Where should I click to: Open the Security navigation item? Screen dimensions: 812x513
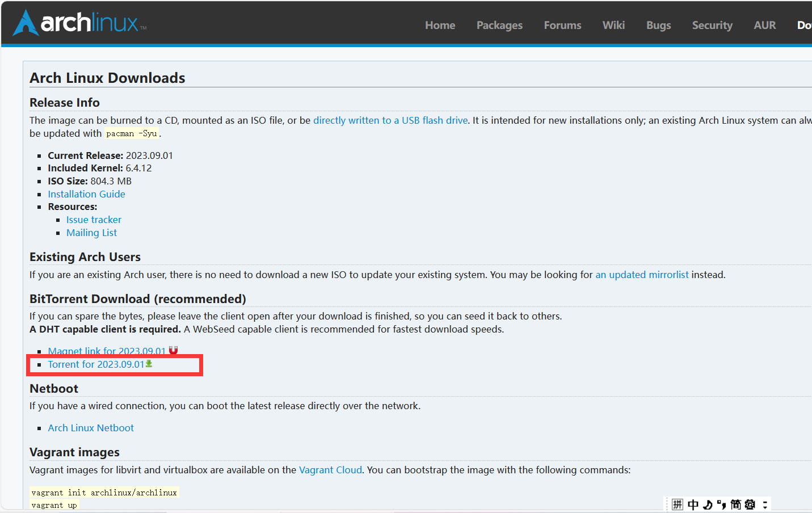point(712,25)
